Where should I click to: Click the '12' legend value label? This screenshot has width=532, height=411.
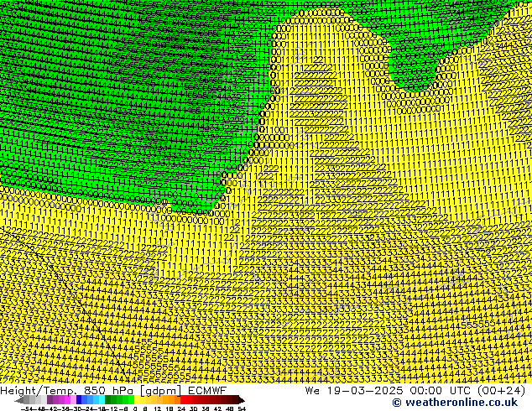tap(158, 409)
